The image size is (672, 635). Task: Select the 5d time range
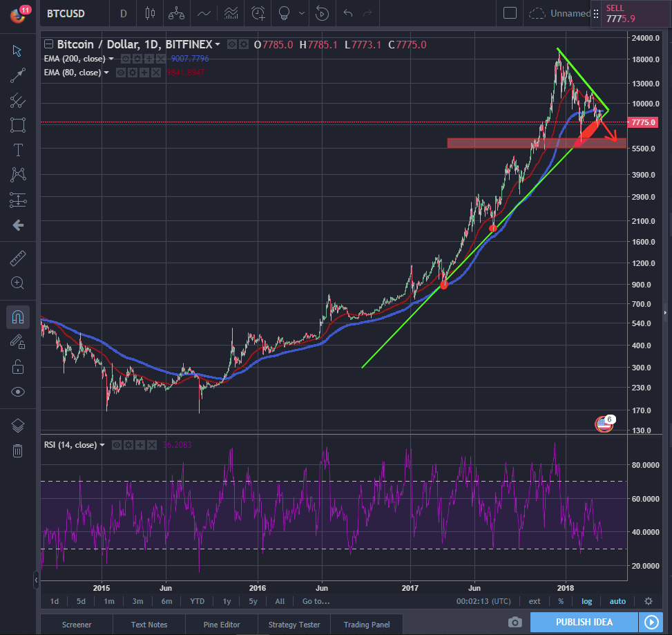click(81, 601)
